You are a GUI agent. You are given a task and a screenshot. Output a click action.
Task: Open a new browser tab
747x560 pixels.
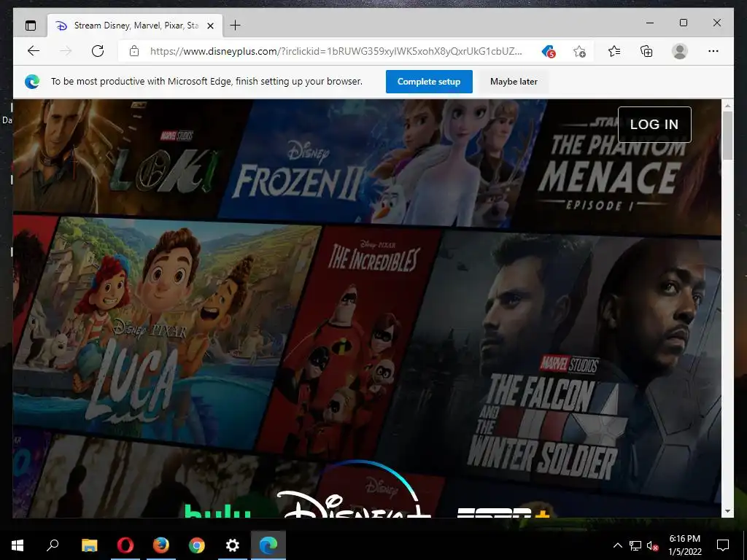(x=235, y=26)
